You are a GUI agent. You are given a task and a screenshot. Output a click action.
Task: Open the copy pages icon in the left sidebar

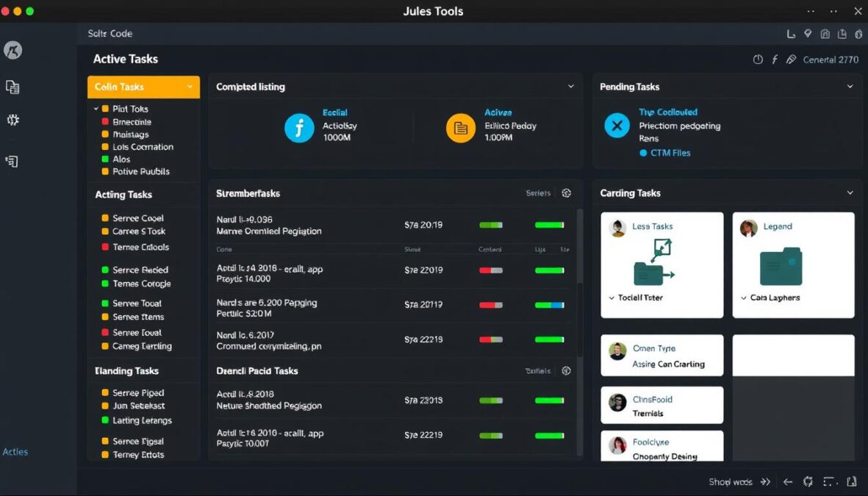coord(12,87)
